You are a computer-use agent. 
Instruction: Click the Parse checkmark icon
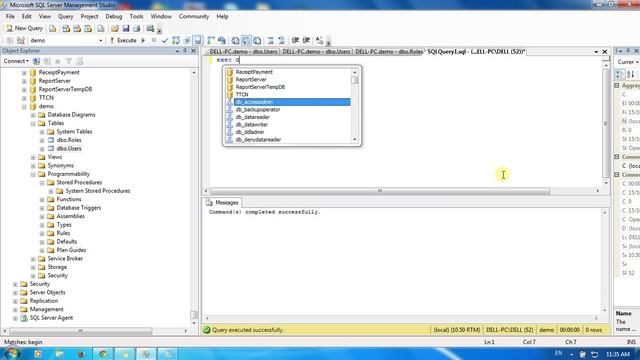click(164, 40)
